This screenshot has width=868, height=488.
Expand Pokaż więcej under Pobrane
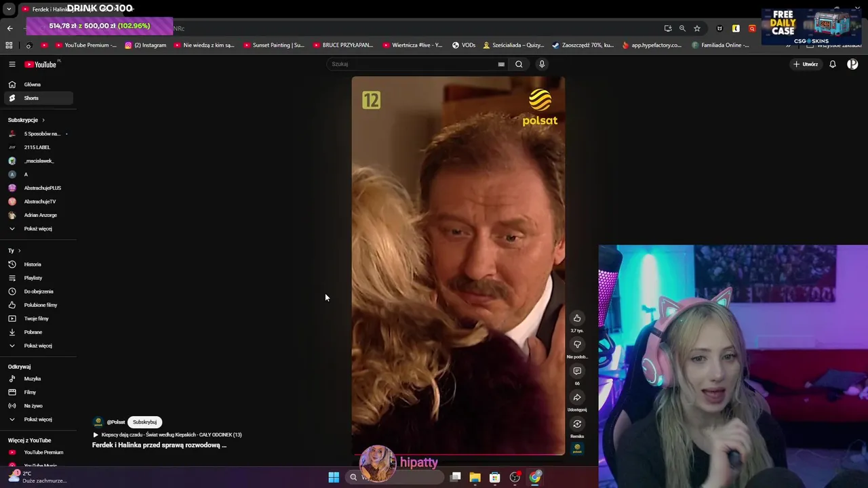click(x=38, y=346)
